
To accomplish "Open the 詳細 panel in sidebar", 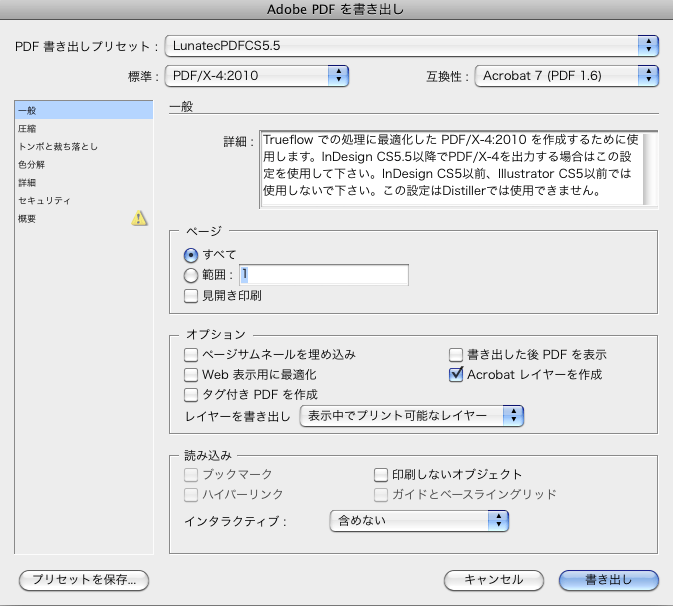I will 84,182.
